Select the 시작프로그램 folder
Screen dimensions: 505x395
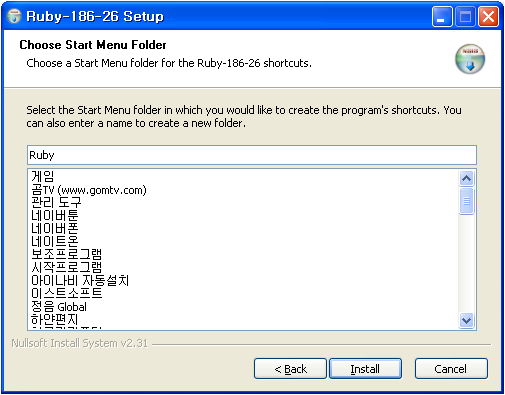coord(66,267)
